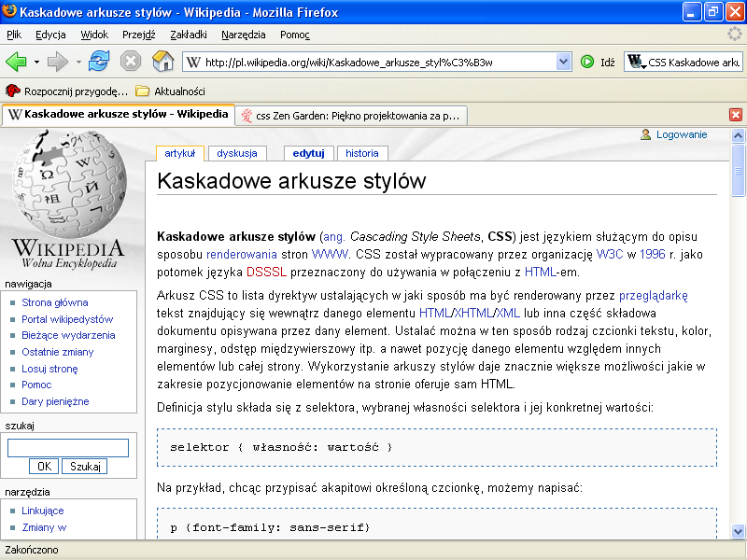The height and width of the screenshot is (560, 747).
Task: Click the Rozpocznij przygodę bookmark
Action: coord(66,91)
